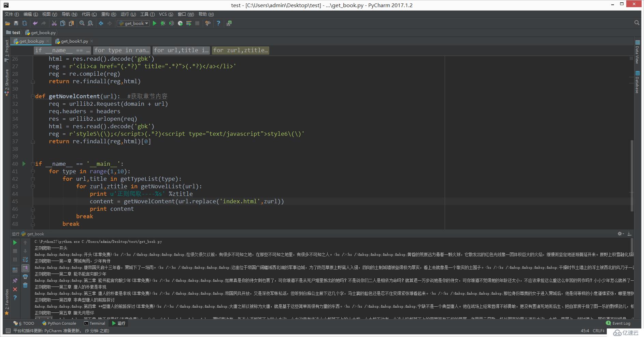Open Settings via wrench toolbar icon

[x=208, y=23]
